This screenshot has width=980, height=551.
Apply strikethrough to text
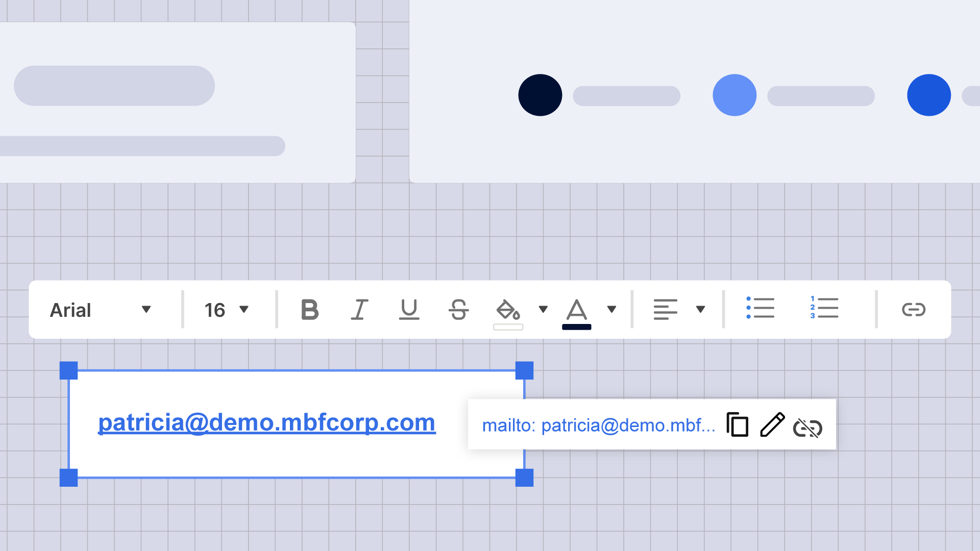pyautogui.click(x=458, y=310)
